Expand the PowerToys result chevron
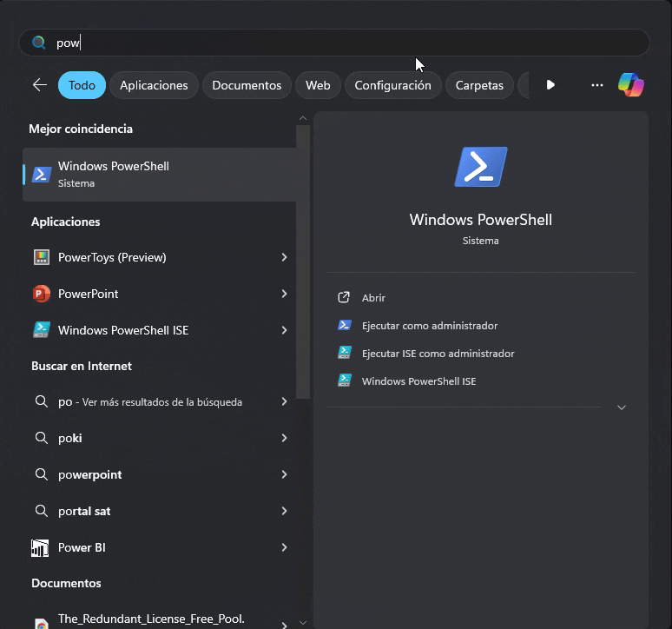This screenshot has width=672, height=629. pyautogui.click(x=284, y=257)
